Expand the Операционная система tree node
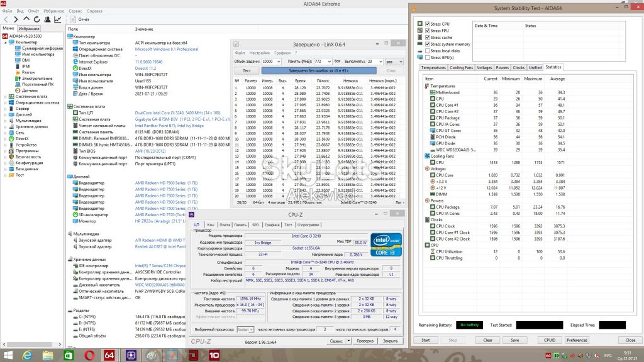 tap(6, 102)
